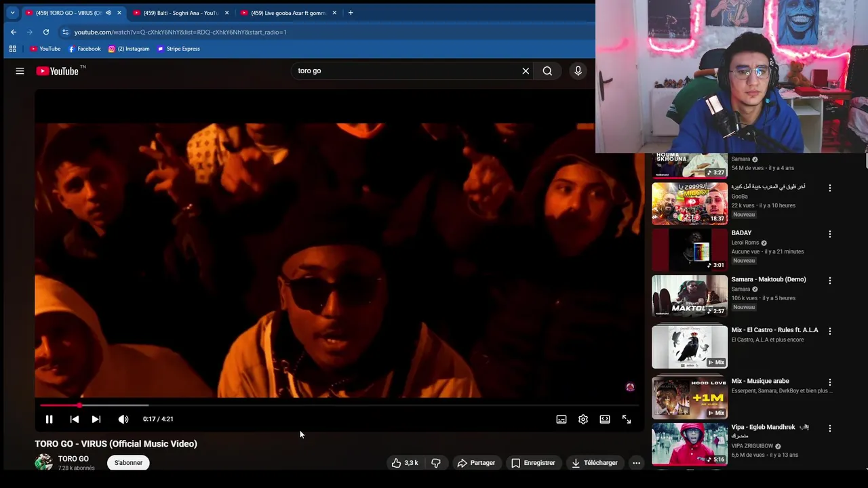Click the small channel watermark in player

(630, 387)
